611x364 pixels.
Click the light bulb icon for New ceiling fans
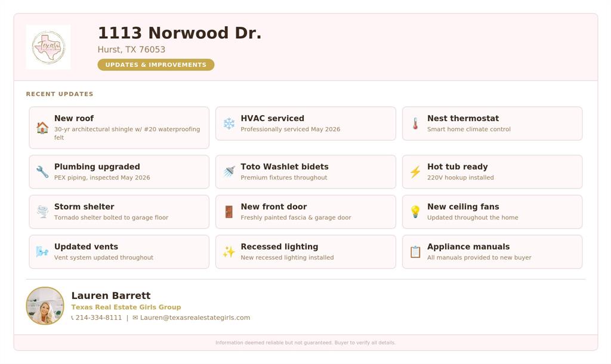[x=415, y=212]
